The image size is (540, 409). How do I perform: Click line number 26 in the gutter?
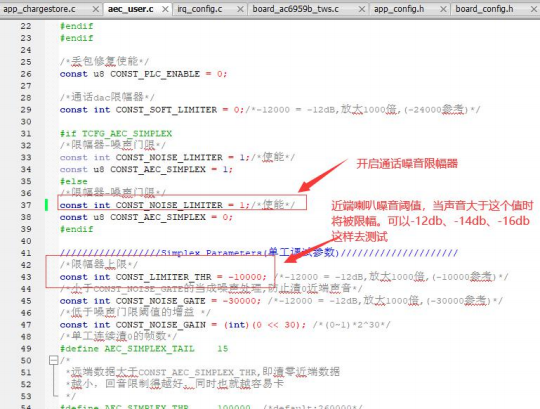click(x=26, y=74)
